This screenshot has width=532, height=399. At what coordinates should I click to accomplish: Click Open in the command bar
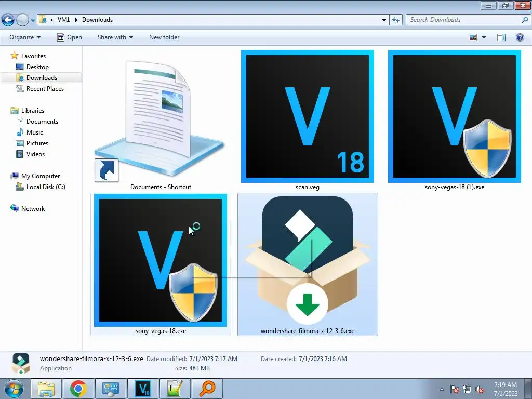click(70, 37)
